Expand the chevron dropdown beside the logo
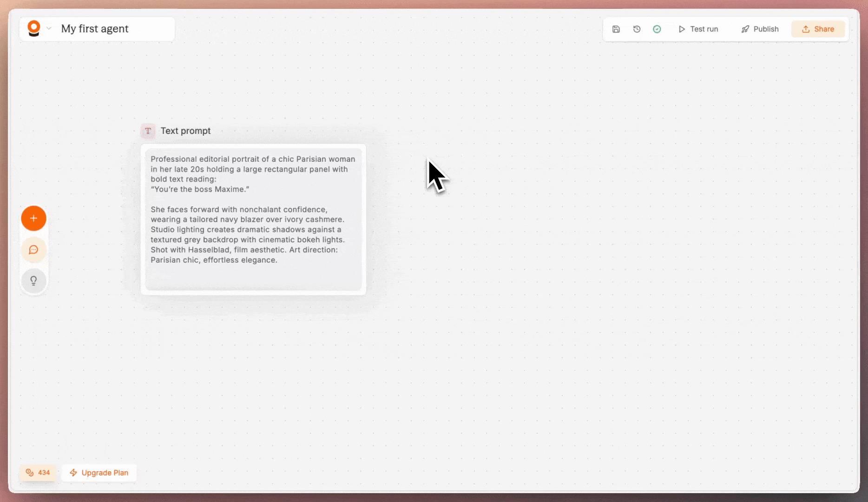 (49, 28)
